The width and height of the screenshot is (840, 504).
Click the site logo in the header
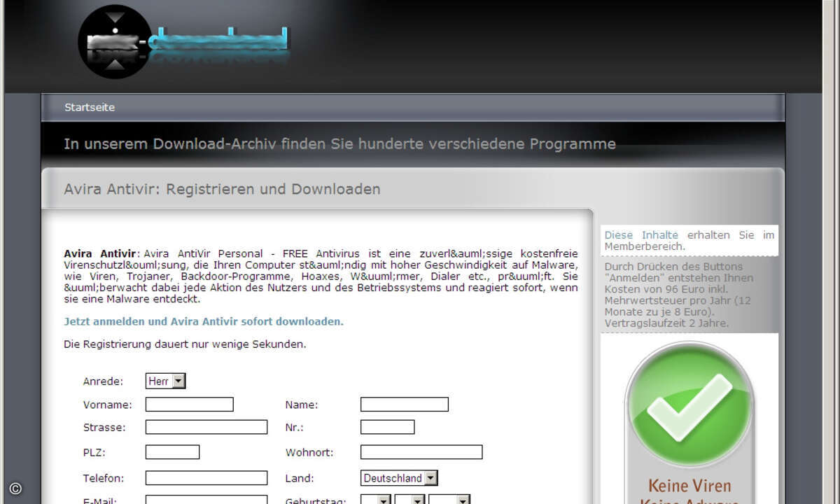[x=183, y=41]
